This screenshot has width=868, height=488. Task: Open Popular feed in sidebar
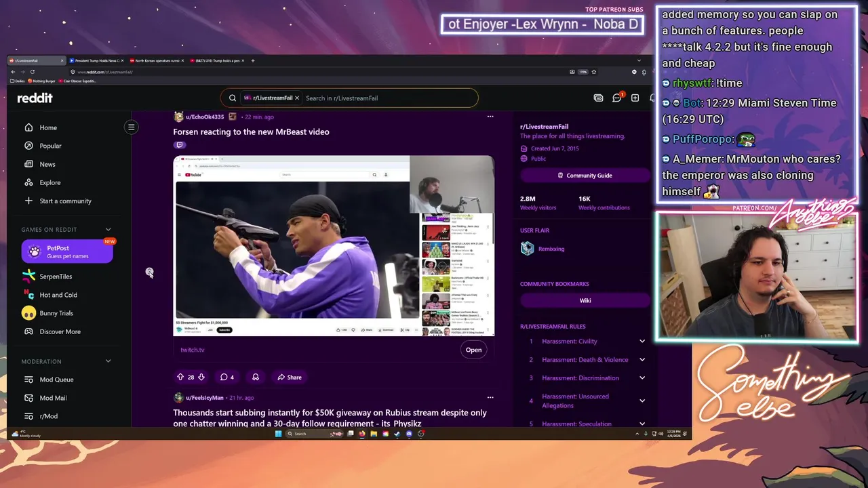pos(43,146)
